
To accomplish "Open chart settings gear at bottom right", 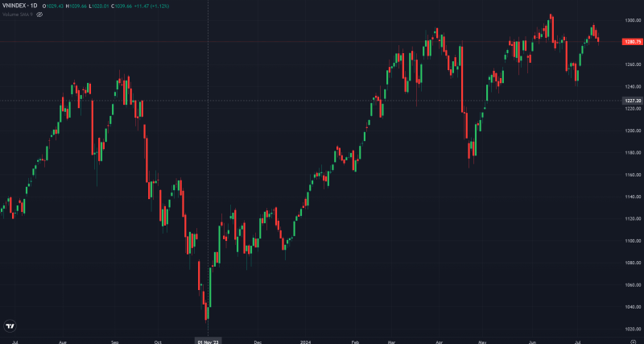I will [x=632, y=342].
